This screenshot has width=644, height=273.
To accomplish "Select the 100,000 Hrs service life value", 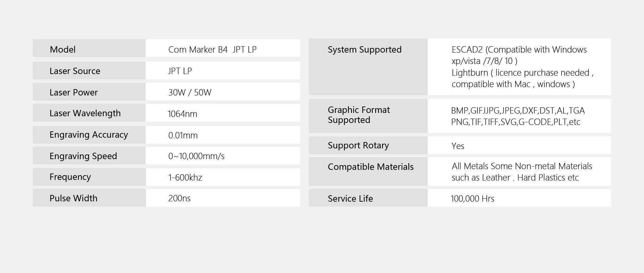I will point(472,199).
